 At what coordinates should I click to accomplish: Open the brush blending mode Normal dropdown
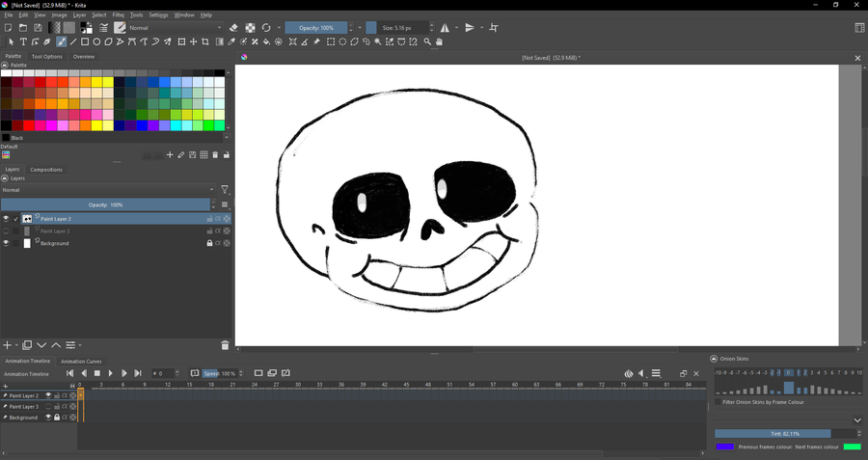[176, 28]
